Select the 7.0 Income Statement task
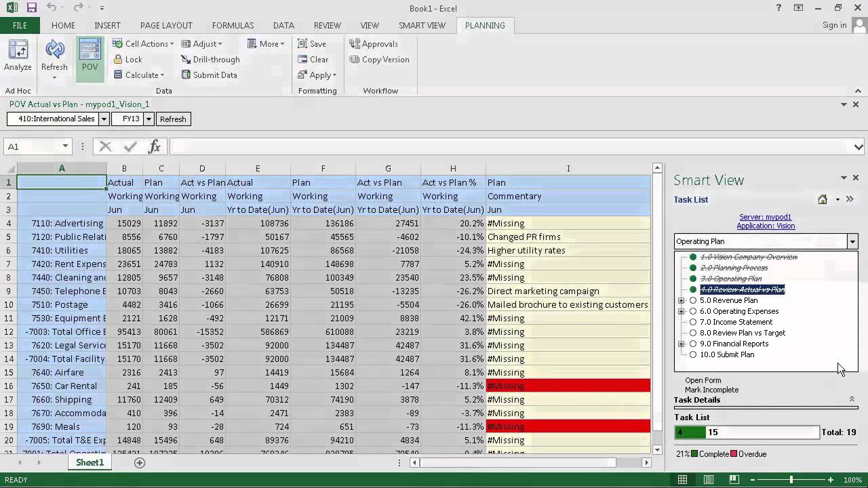This screenshot has width=868, height=488. pyautogui.click(x=736, y=322)
